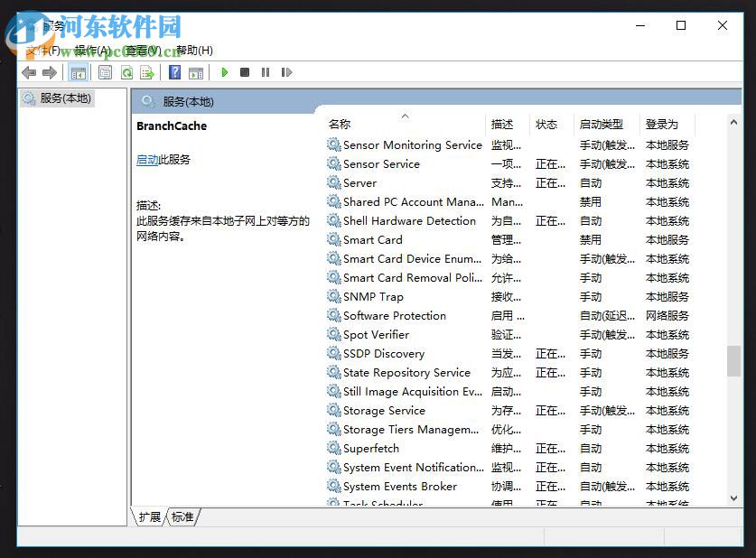Screen dimensions: 756x558
Task: Sort list by 状态 column header
Action: [x=546, y=124]
